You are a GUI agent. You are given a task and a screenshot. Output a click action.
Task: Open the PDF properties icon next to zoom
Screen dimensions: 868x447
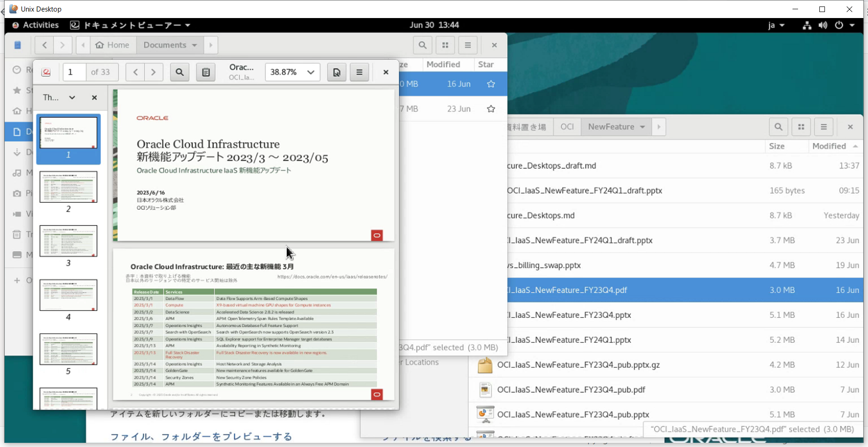pos(336,72)
